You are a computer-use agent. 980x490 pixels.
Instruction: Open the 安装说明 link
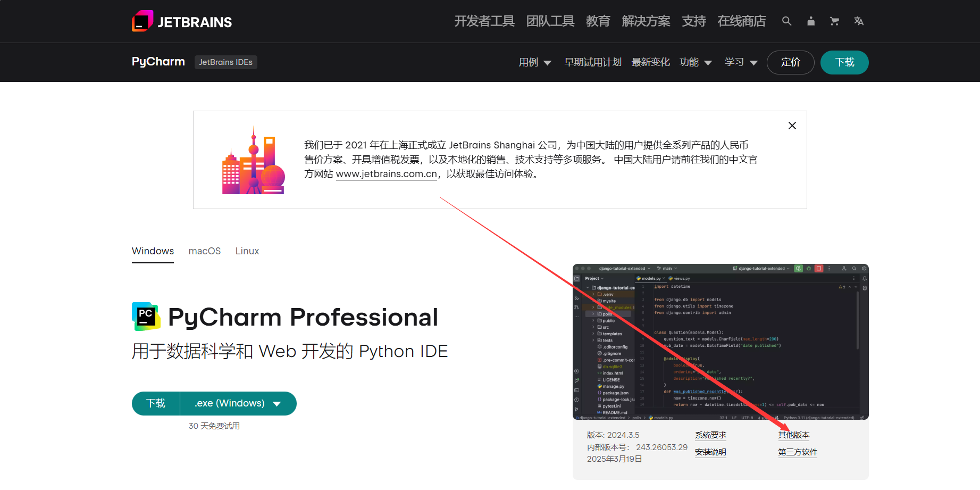(710, 452)
